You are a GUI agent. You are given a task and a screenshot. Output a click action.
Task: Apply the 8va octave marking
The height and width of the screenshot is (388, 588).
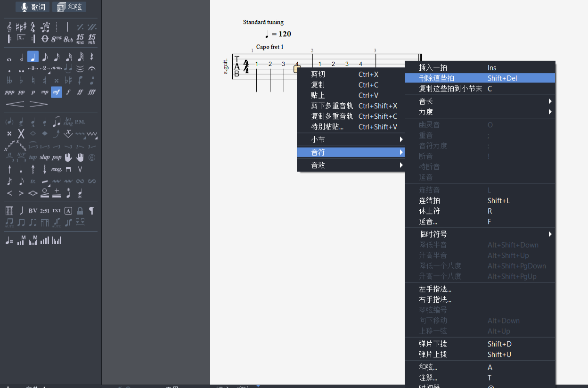pyautogui.click(x=57, y=39)
